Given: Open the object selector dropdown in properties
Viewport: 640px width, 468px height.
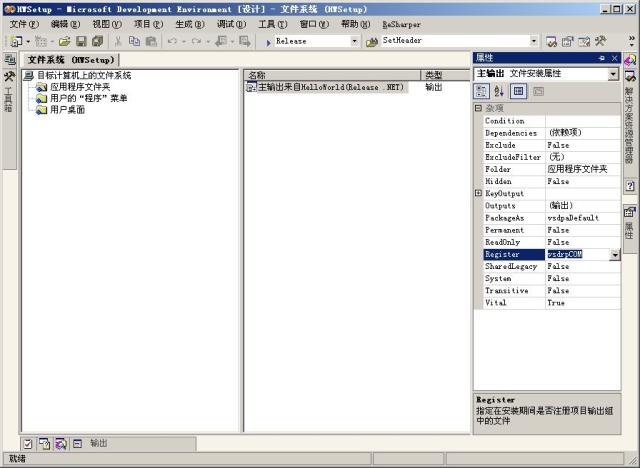Looking at the screenshot, I should (x=613, y=74).
